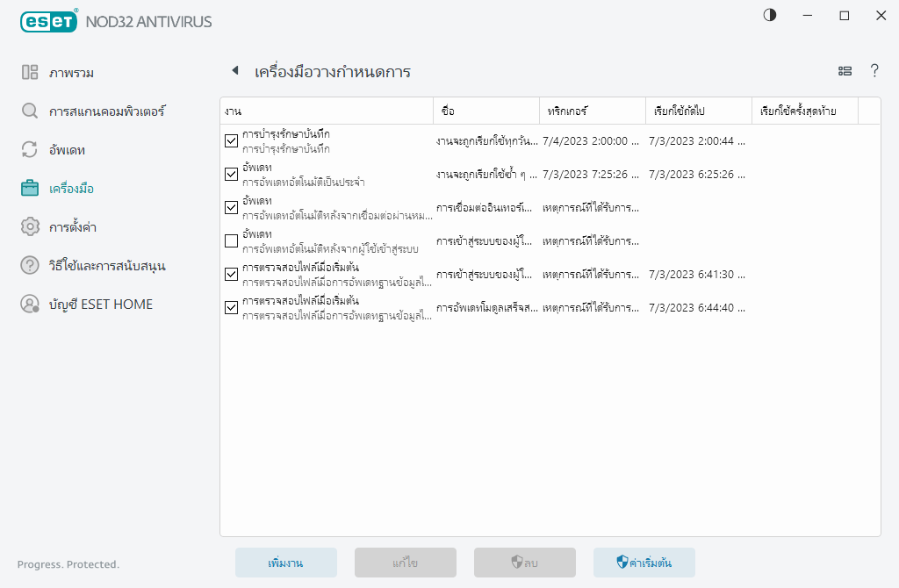Enable the unchecked อัพเดท task checkbox
Image resolution: width=899 pixels, height=588 pixels.
pyautogui.click(x=232, y=240)
